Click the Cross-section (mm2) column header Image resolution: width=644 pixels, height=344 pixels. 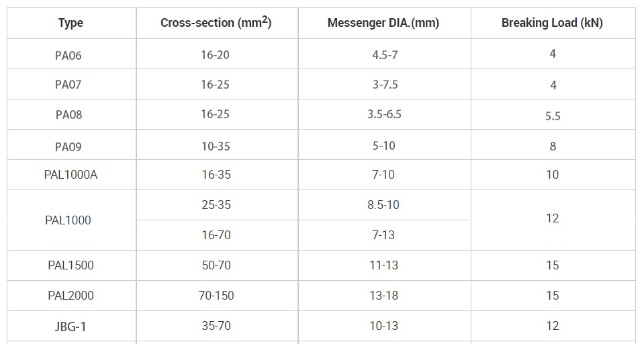click(217, 23)
